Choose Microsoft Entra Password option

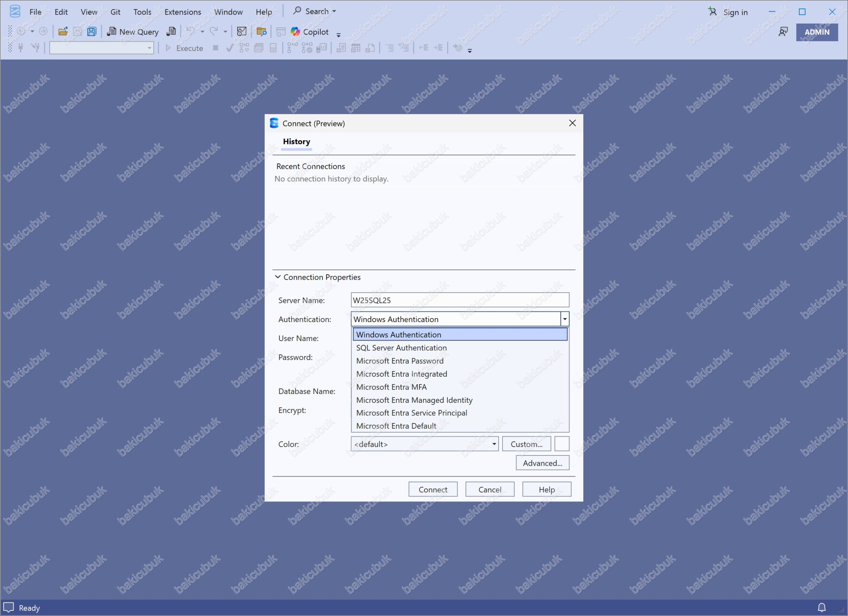pos(460,361)
